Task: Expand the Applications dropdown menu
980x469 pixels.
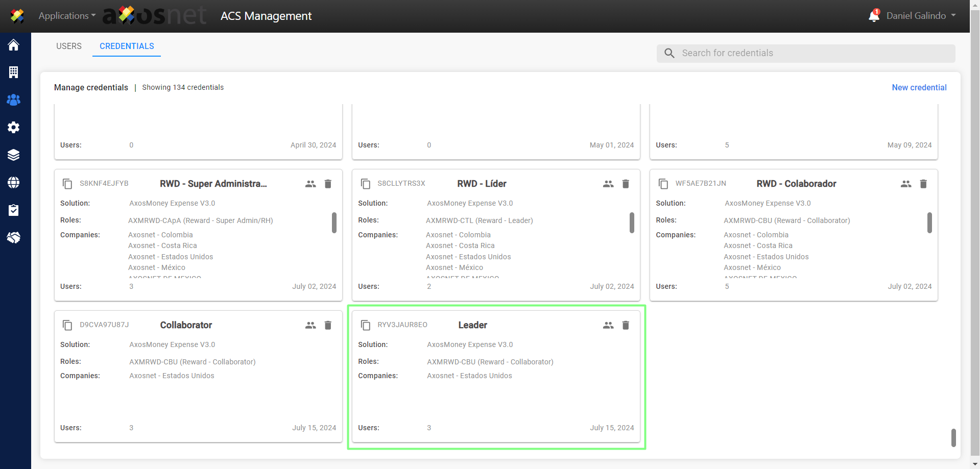Action: [67, 16]
